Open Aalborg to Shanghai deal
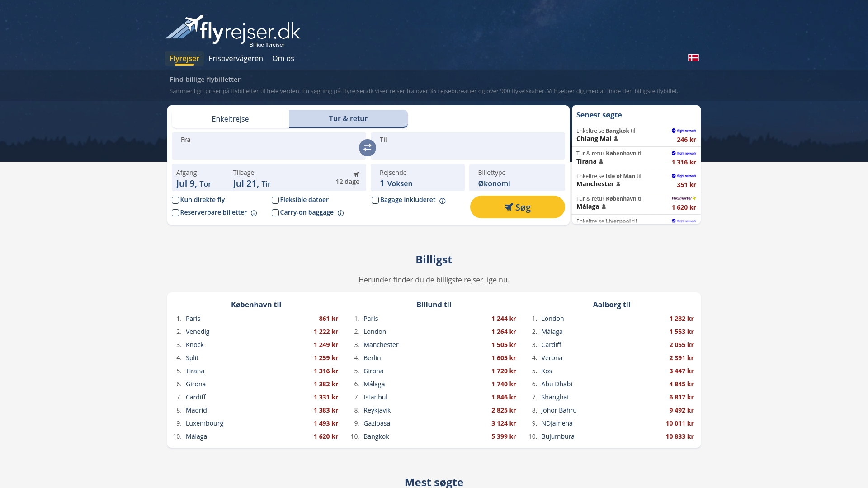868x488 pixels. 612,397
